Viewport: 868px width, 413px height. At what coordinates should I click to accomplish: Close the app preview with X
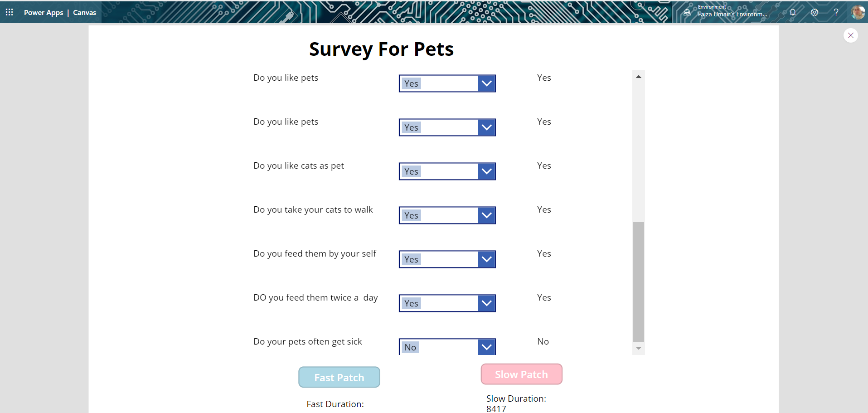[x=851, y=35]
